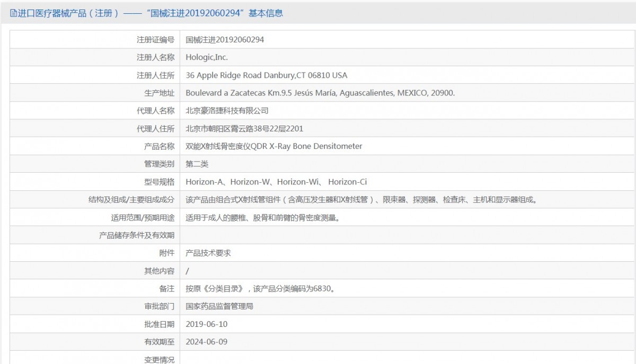This screenshot has height=364, width=636.
Task: Click the approval date 2019-06-10
Action: (207, 324)
